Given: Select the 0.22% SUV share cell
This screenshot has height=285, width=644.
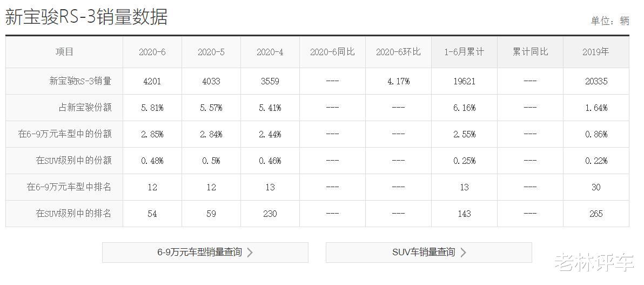Looking at the screenshot, I should coord(596,161).
